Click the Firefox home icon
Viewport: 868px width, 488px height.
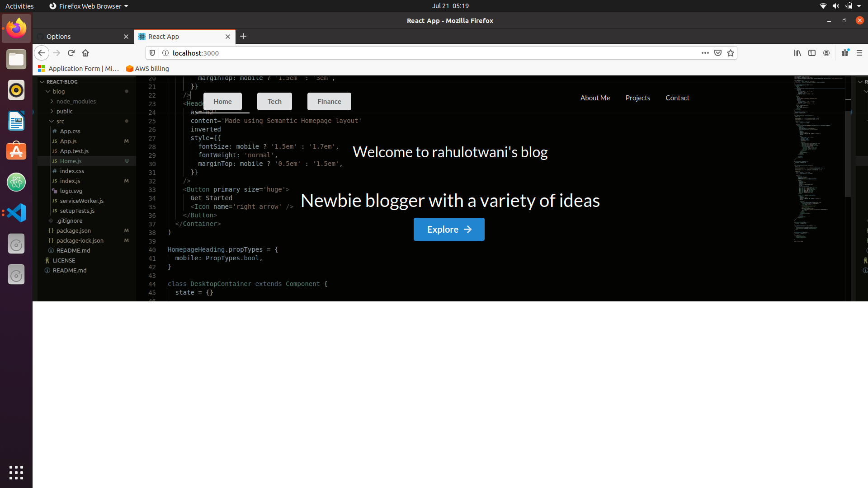[x=85, y=53]
